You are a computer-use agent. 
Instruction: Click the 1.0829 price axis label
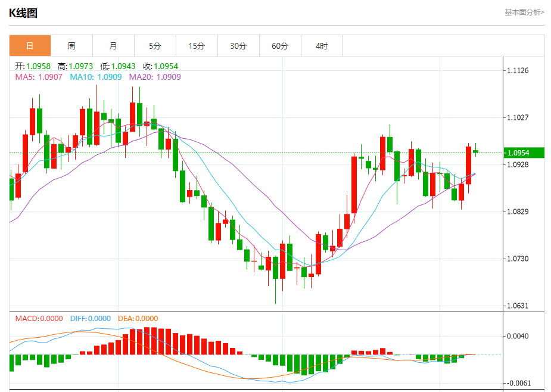click(x=518, y=211)
